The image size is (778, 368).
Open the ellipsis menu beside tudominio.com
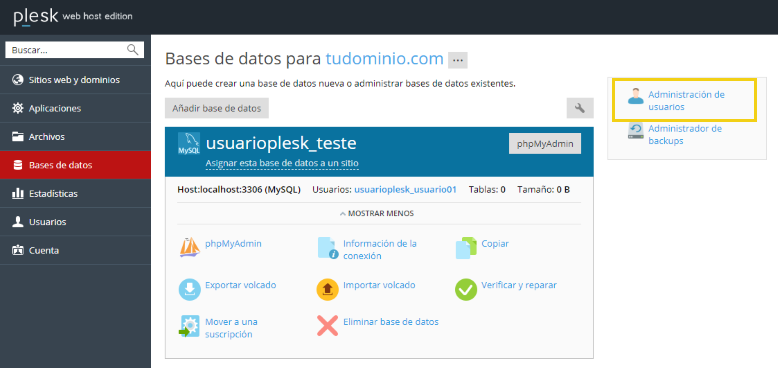pyautogui.click(x=457, y=61)
